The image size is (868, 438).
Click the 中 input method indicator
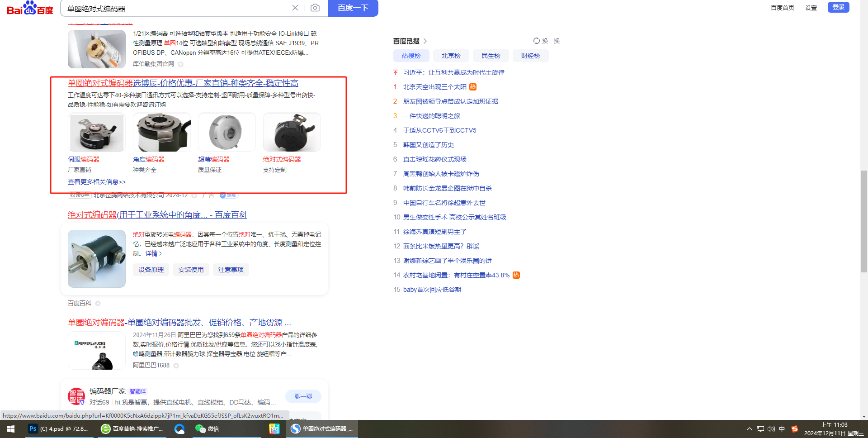782,429
